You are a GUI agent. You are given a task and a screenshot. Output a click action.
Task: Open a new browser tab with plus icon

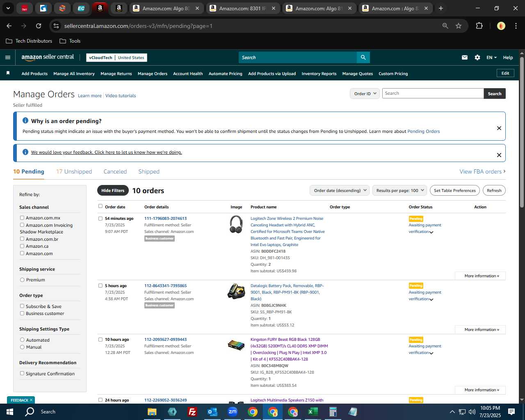[441, 8]
